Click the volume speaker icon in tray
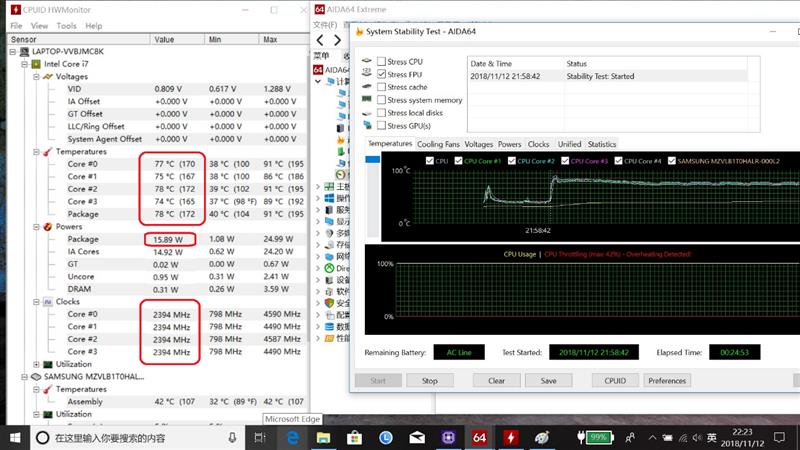The image size is (800, 450). [x=697, y=438]
